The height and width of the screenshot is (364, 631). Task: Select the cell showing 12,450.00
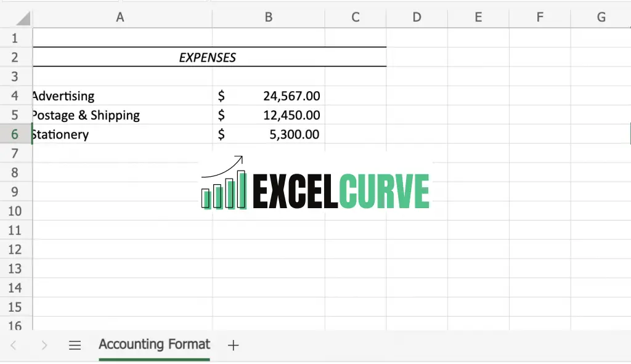(x=269, y=115)
